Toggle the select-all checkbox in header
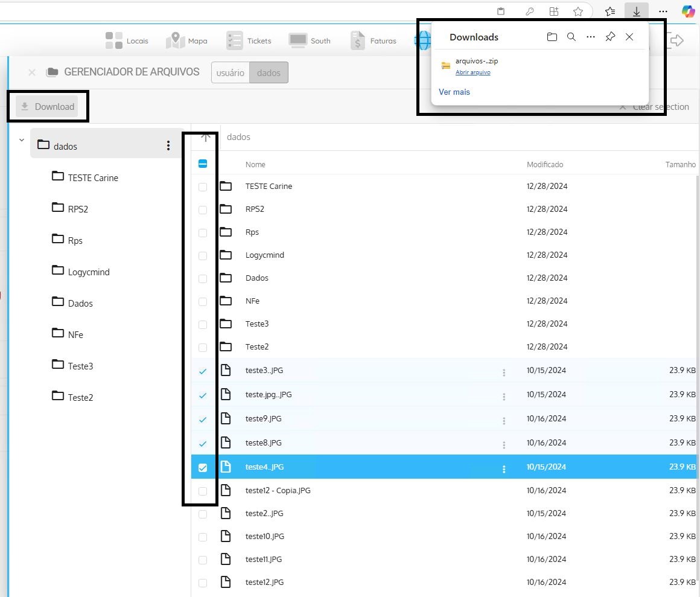 tap(203, 164)
